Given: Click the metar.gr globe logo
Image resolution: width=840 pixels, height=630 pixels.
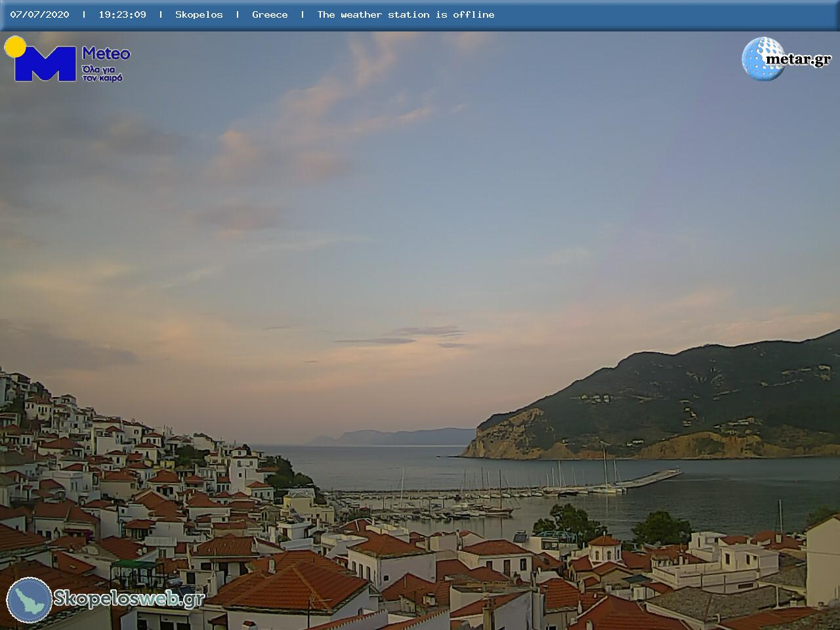Looking at the screenshot, I should pyautogui.click(x=762, y=59).
